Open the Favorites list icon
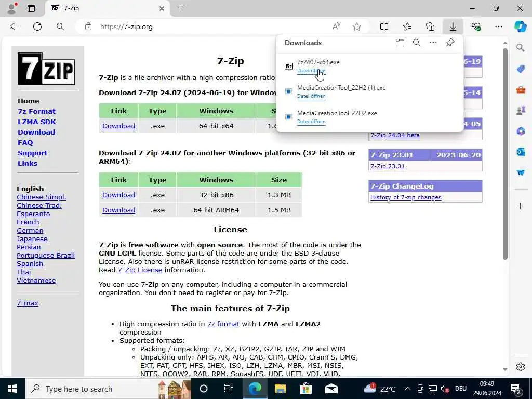 click(407, 26)
